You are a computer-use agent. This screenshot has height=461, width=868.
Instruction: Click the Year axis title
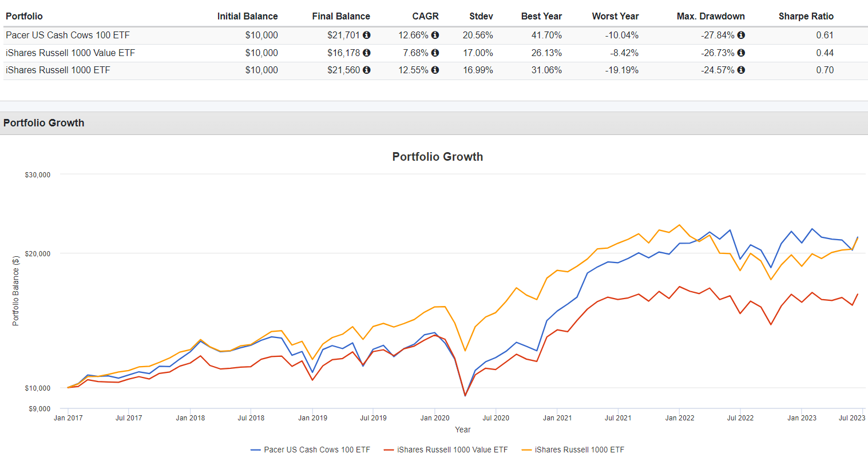click(x=463, y=430)
